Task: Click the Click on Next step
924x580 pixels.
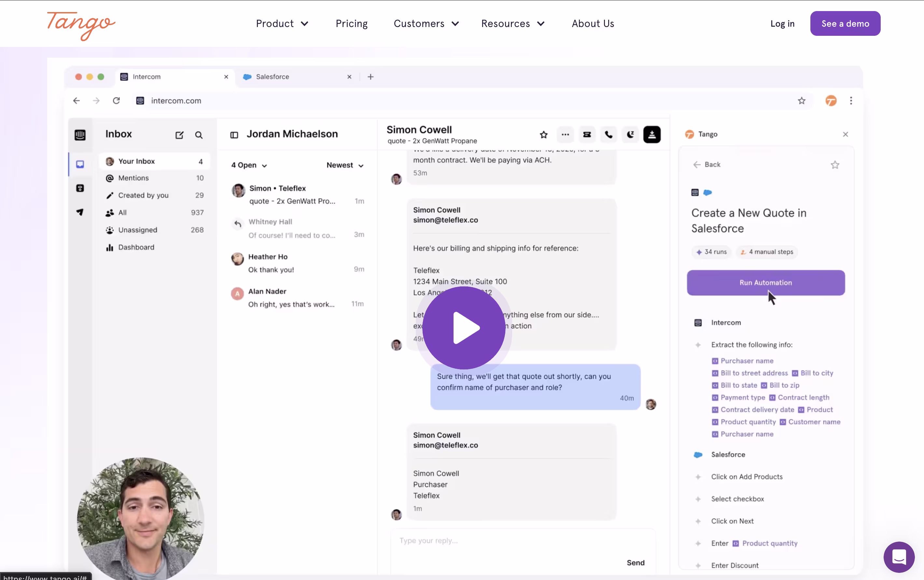Action: pos(732,521)
